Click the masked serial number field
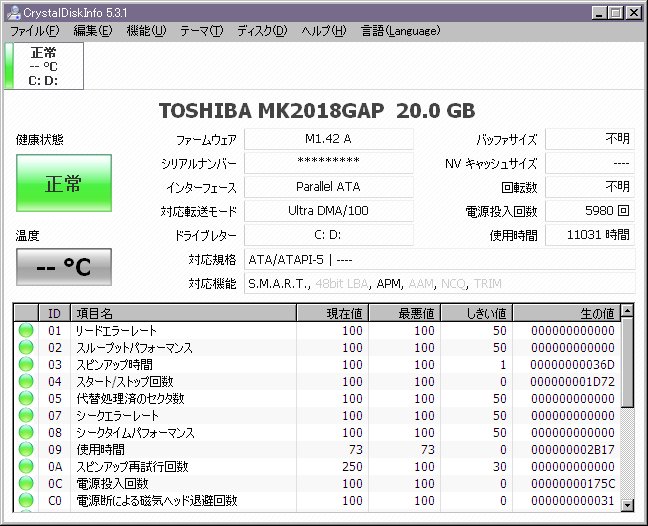648x526 pixels. tap(329, 163)
